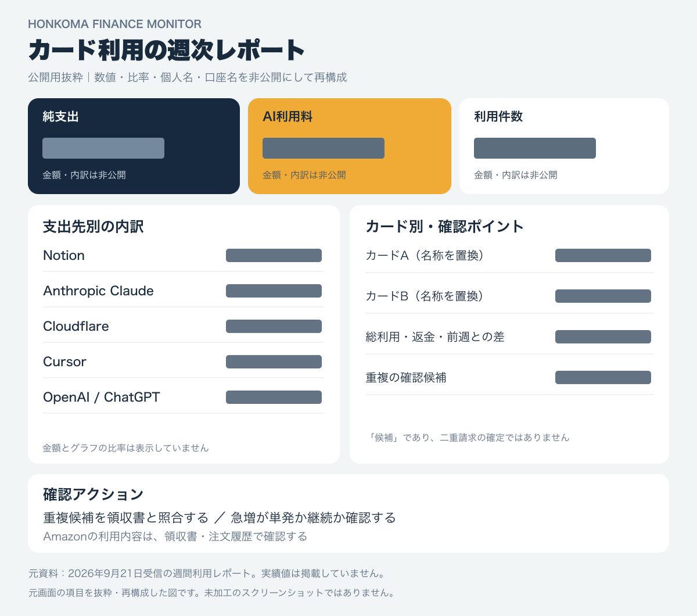Click the 重複候補を領収書と照合する action line
This screenshot has height=616, width=697.
[x=219, y=518]
